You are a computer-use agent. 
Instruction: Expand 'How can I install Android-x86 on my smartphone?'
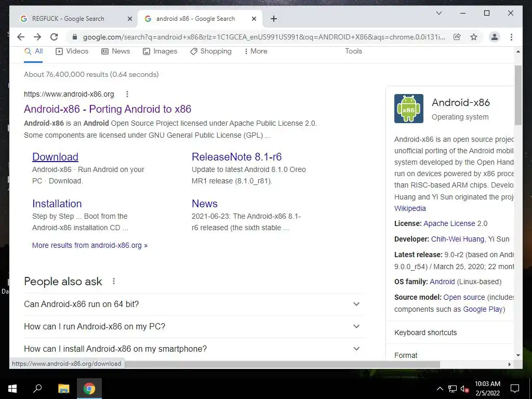(x=193, y=349)
